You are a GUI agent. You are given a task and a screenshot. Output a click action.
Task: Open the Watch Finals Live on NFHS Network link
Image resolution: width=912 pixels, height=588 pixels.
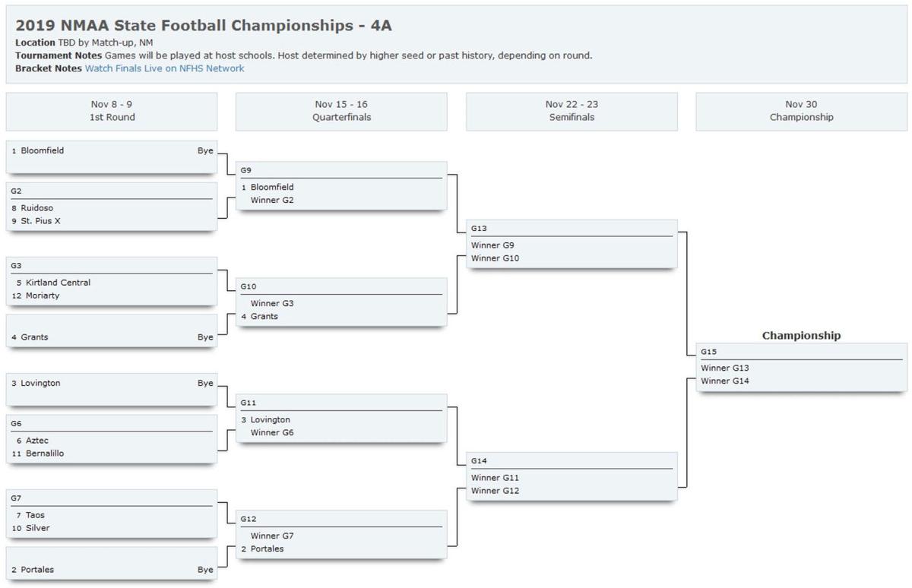(x=164, y=68)
